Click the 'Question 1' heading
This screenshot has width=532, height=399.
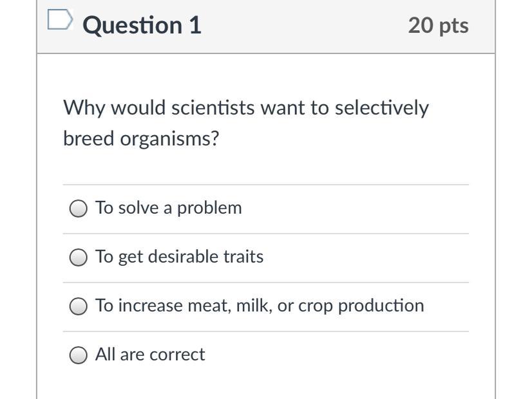[x=142, y=25]
